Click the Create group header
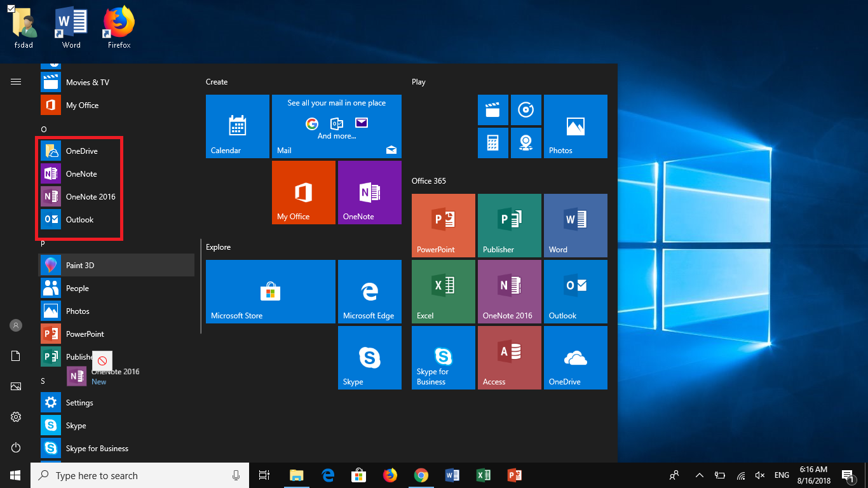The width and height of the screenshot is (868, 488). click(217, 82)
